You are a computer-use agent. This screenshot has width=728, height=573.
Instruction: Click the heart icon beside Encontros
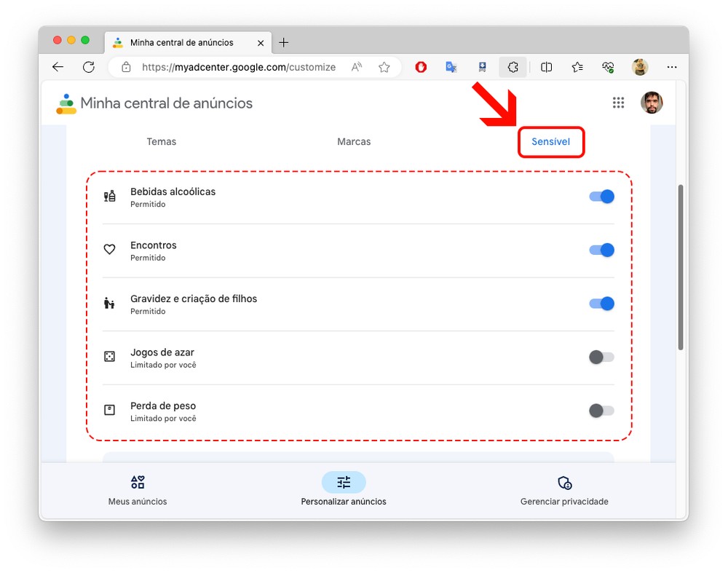110,250
